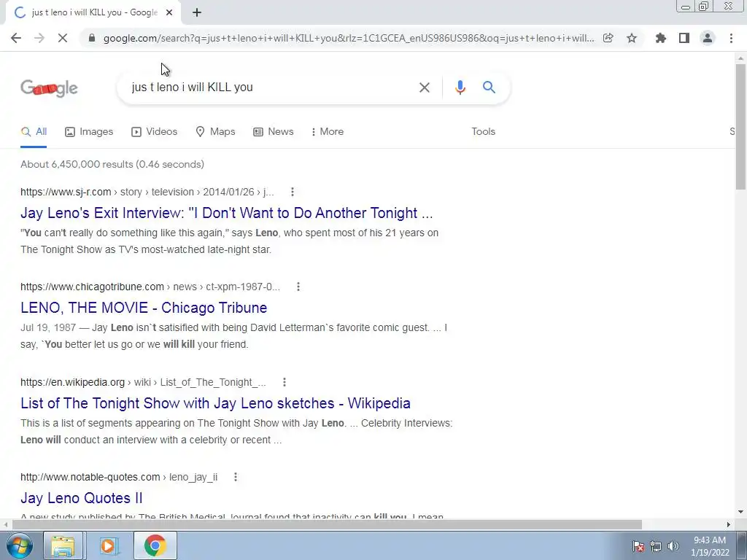Image resolution: width=747 pixels, height=560 pixels.
Task: Click the About 6,450,000 results text
Action: [112, 164]
